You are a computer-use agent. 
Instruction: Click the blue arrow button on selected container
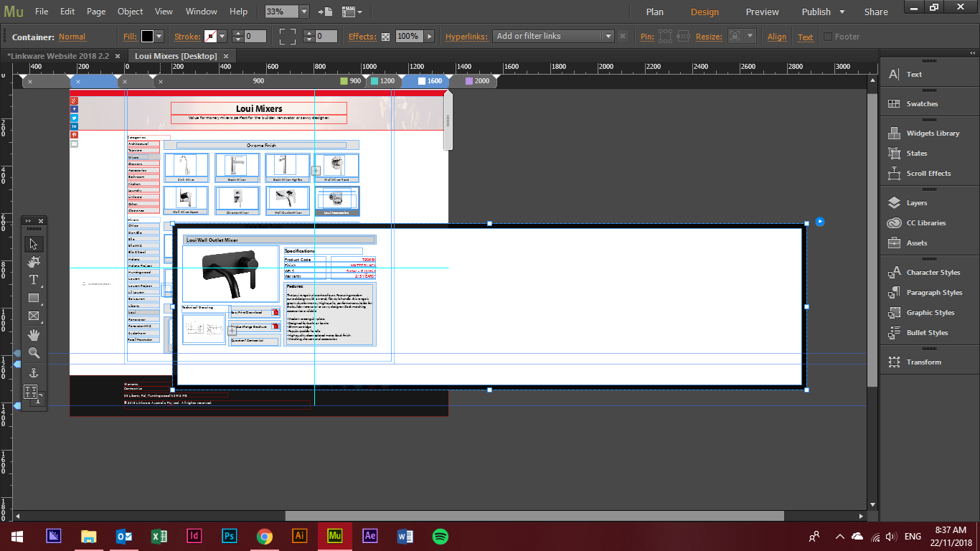pyautogui.click(x=820, y=222)
